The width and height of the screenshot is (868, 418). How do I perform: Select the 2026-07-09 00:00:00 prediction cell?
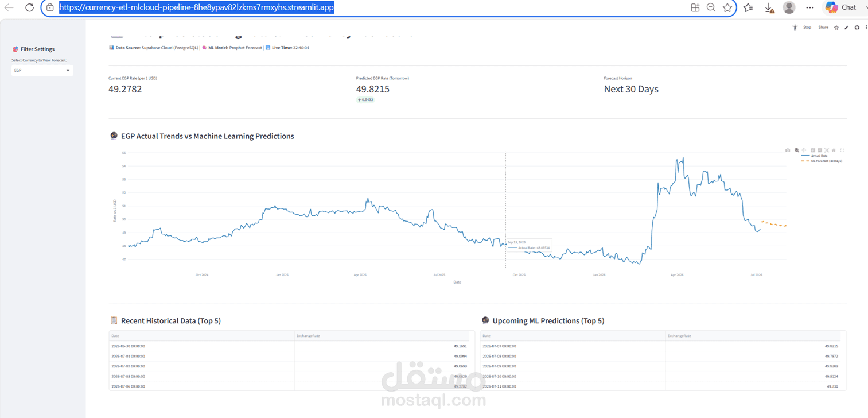pyautogui.click(x=573, y=366)
